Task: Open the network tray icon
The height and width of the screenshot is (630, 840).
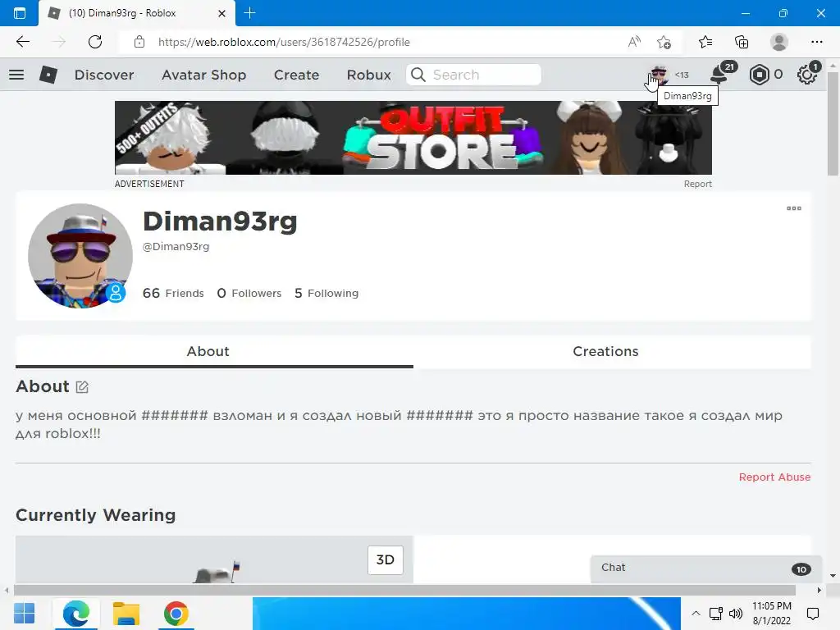Action: (715, 614)
